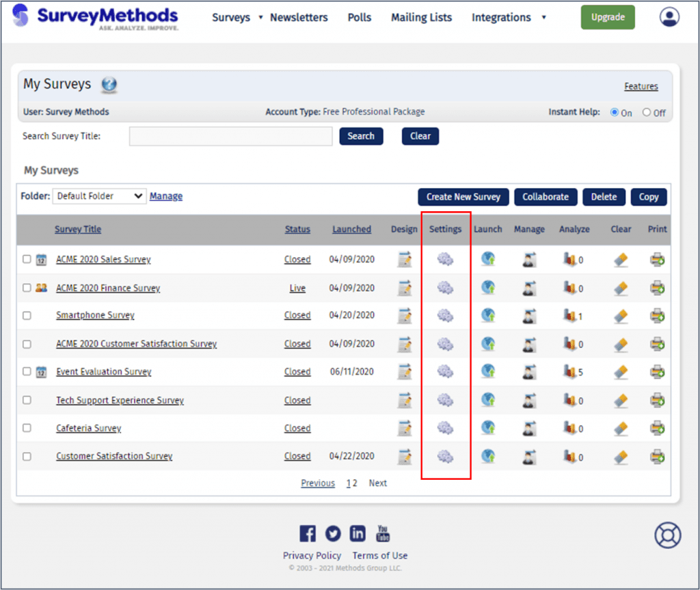
Task: Click Clear button next to Search
Action: point(420,136)
